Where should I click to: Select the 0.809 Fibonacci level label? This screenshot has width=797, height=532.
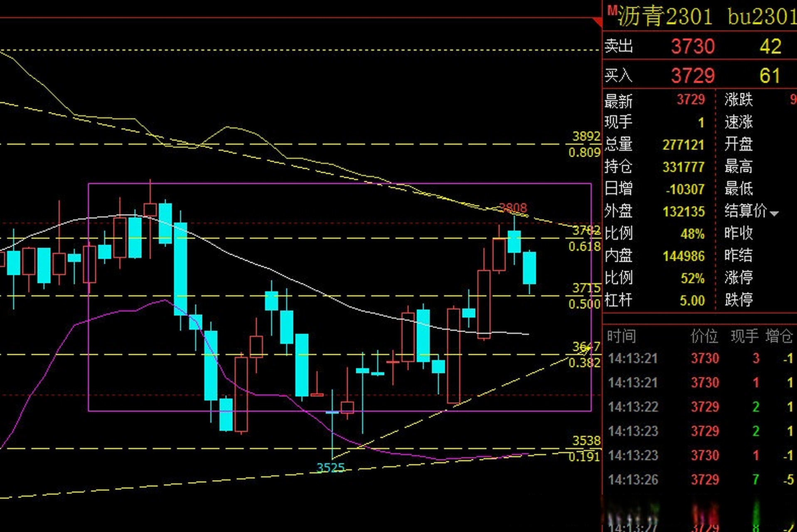584,153
